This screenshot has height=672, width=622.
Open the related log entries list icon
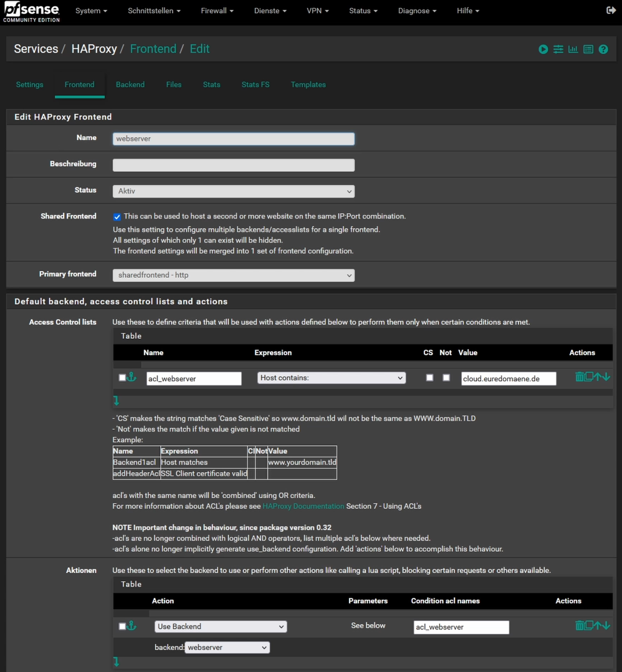point(588,49)
